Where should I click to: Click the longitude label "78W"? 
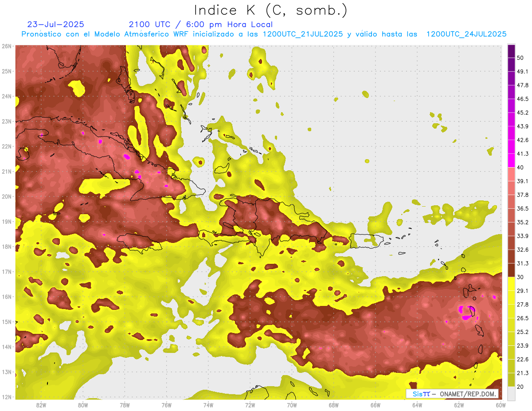125,405
